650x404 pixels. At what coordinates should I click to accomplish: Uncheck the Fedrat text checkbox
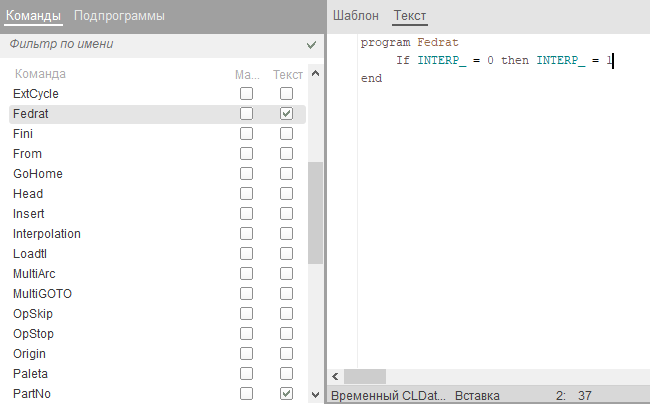286,114
